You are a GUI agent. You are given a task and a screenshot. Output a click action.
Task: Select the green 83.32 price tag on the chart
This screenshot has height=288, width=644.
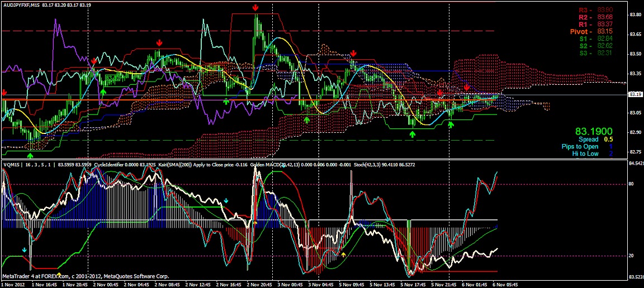tap(113, 78)
